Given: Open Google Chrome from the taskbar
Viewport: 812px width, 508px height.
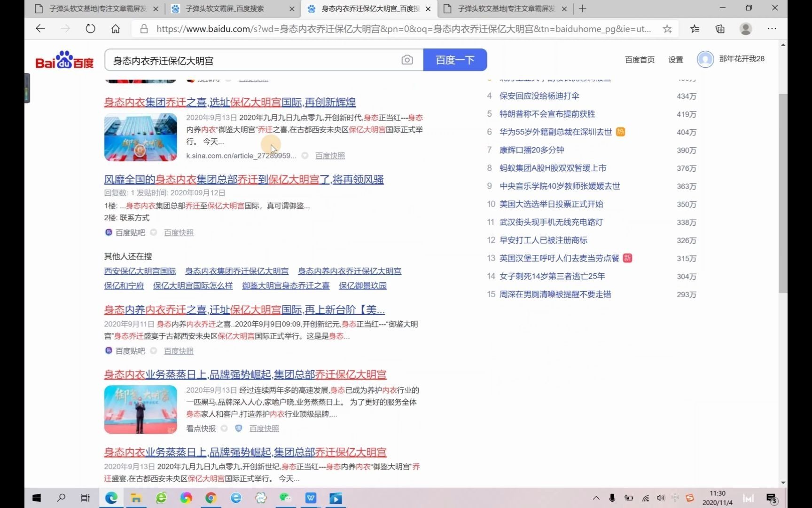Looking at the screenshot, I should pos(211,498).
